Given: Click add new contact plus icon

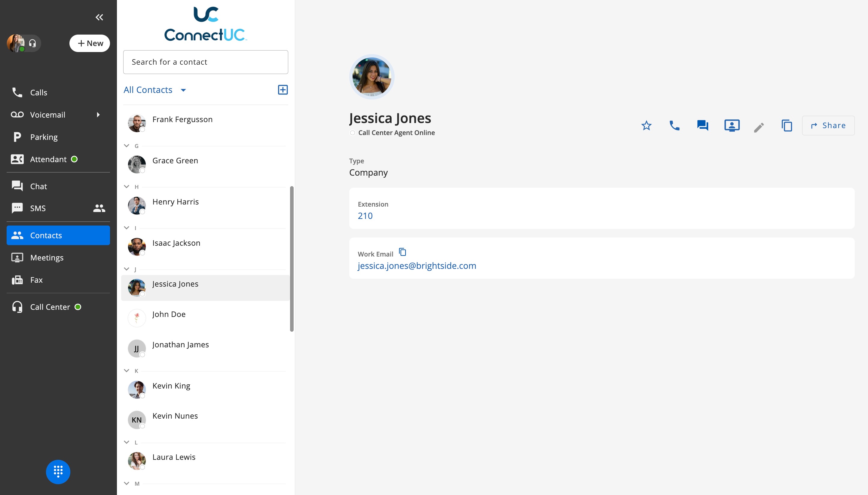Looking at the screenshot, I should (283, 90).
